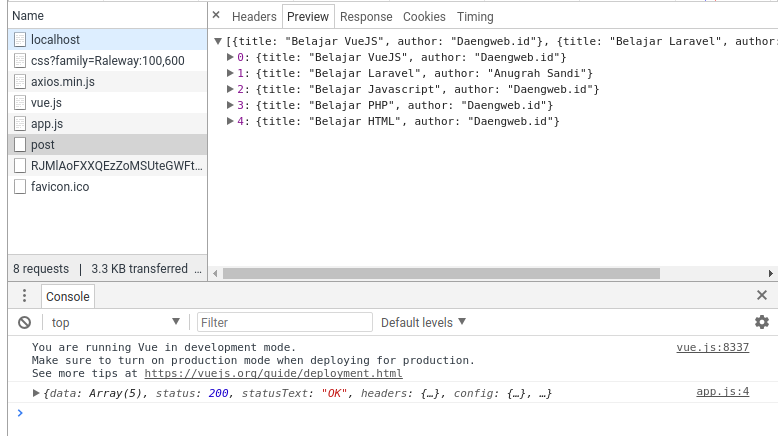Open the app.js:4 source link
778x436 pixels.
722,392
